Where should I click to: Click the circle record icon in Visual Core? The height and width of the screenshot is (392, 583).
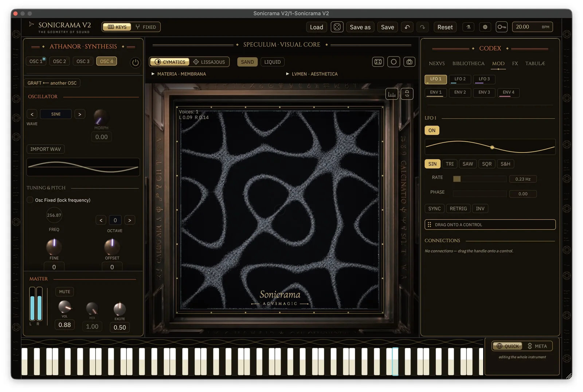click(x=394, y=62)
